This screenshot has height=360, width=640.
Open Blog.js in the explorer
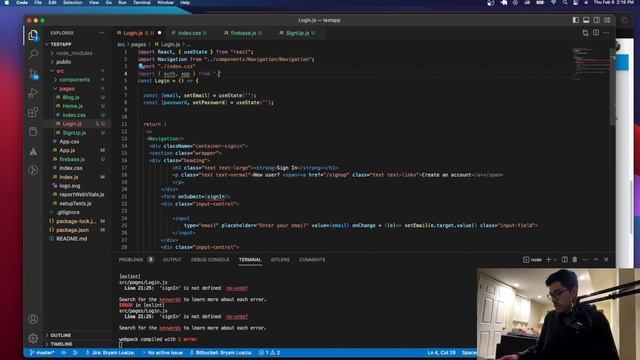(x=71, y=97)
